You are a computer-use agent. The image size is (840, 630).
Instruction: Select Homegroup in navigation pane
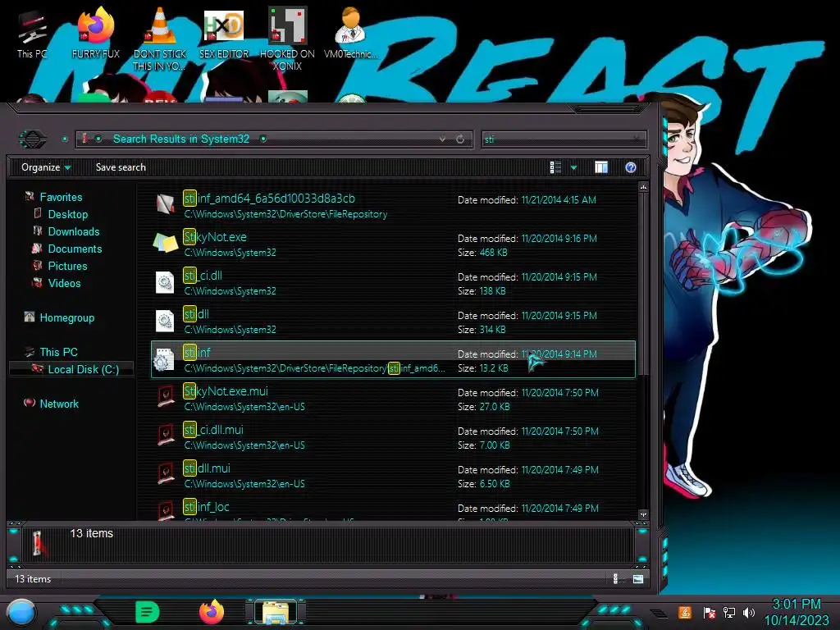pyautogui.click(x=66, y=317)
